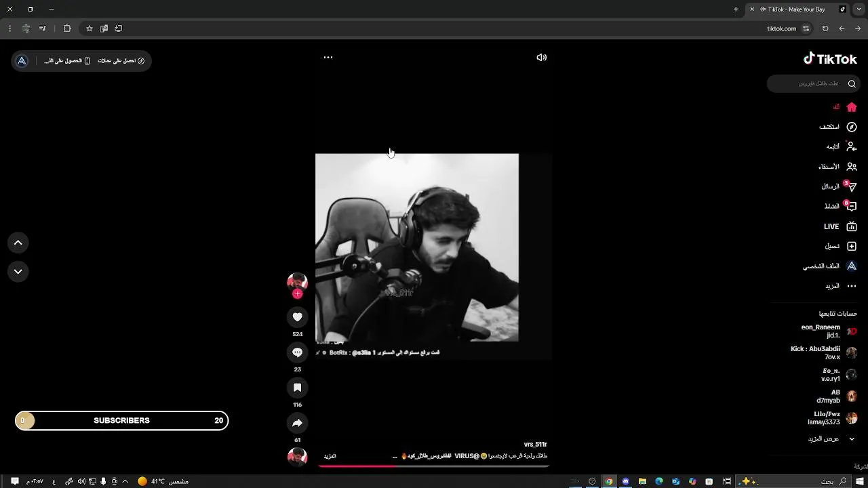
Task: Open the Following (أتابعه) feed
Action: pyautogui.click(x=842, y=146)
